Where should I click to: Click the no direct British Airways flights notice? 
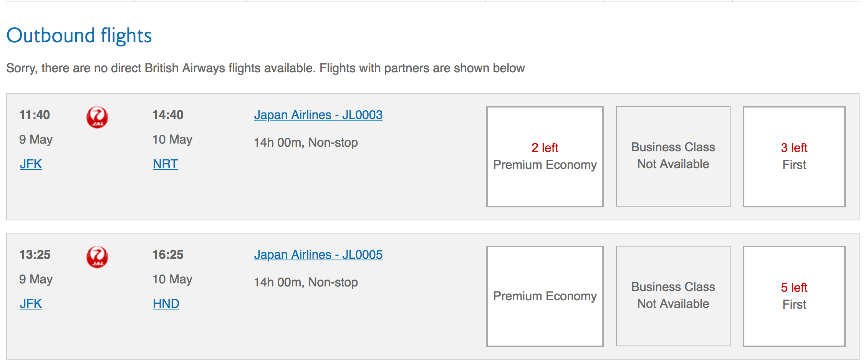(265, 68)
